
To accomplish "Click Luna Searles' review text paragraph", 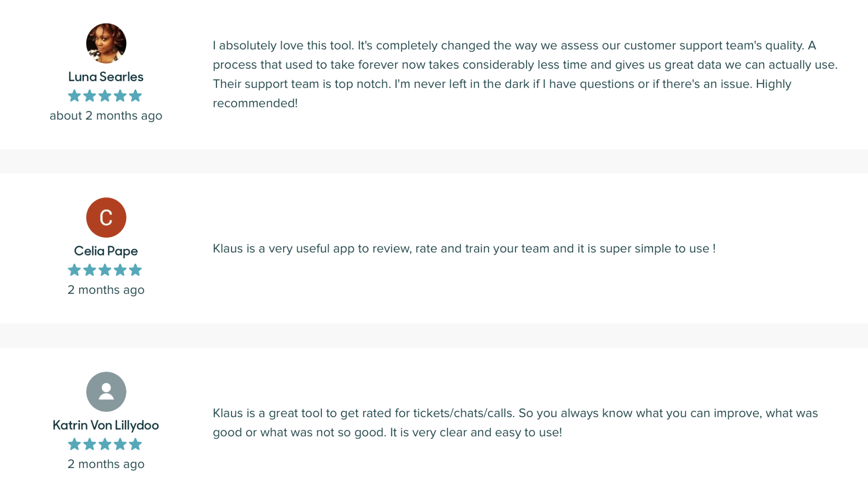I will coord(525,74).
